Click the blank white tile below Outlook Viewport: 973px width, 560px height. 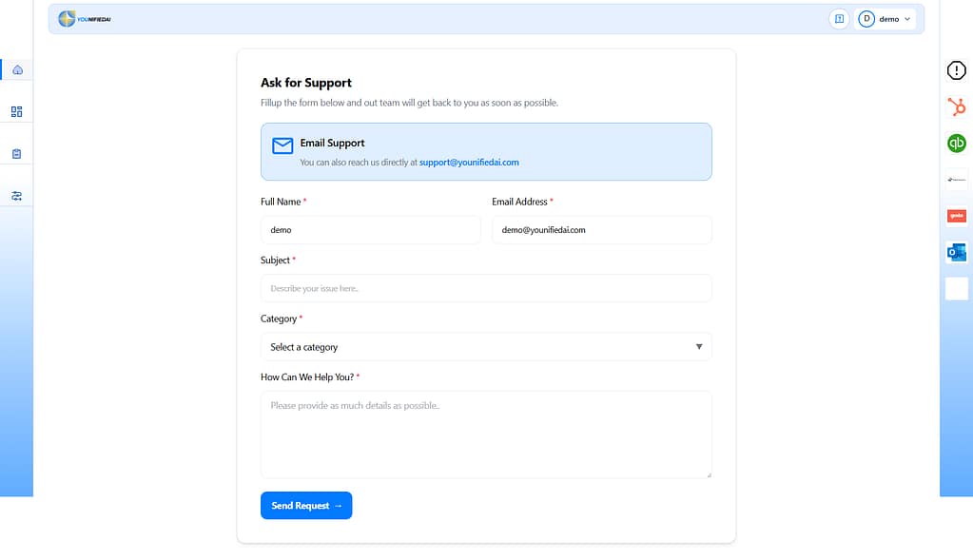956,289
